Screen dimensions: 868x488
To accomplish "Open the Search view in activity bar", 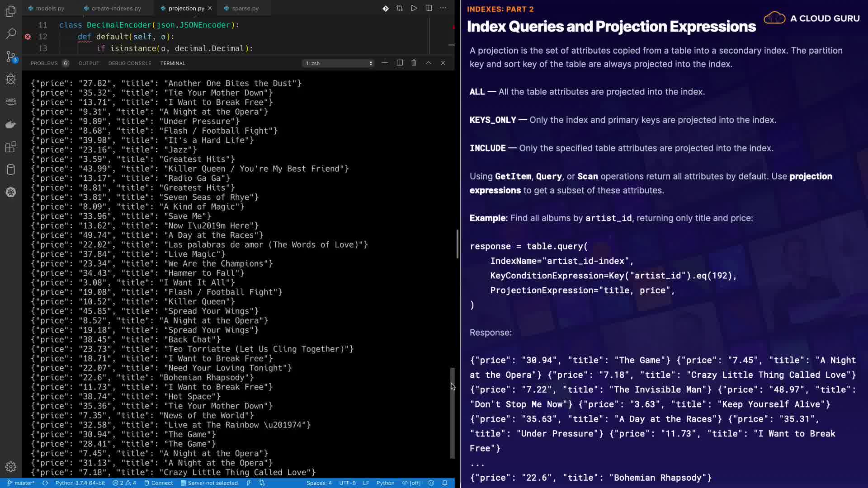I will [x=11, y=34].
